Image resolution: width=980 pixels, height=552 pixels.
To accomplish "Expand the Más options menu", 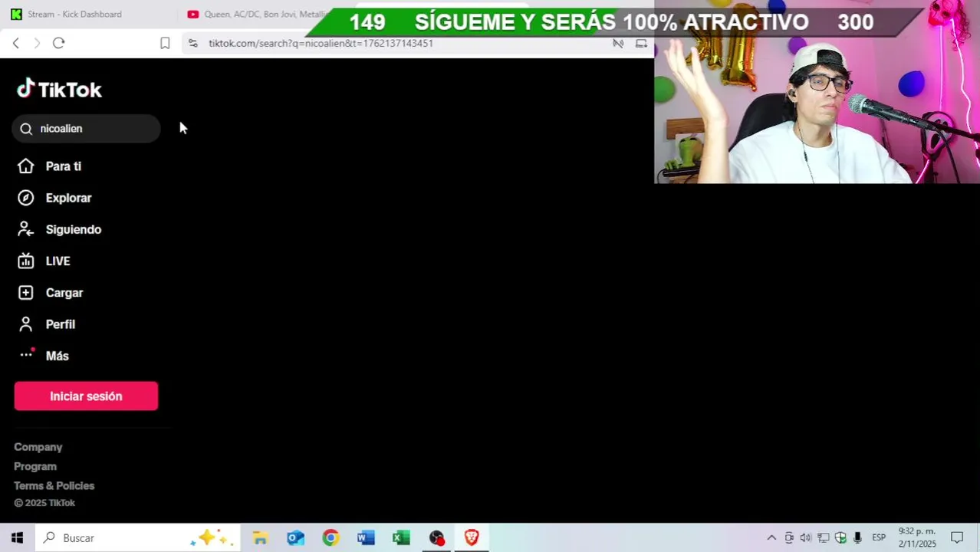I will point(57,356).
